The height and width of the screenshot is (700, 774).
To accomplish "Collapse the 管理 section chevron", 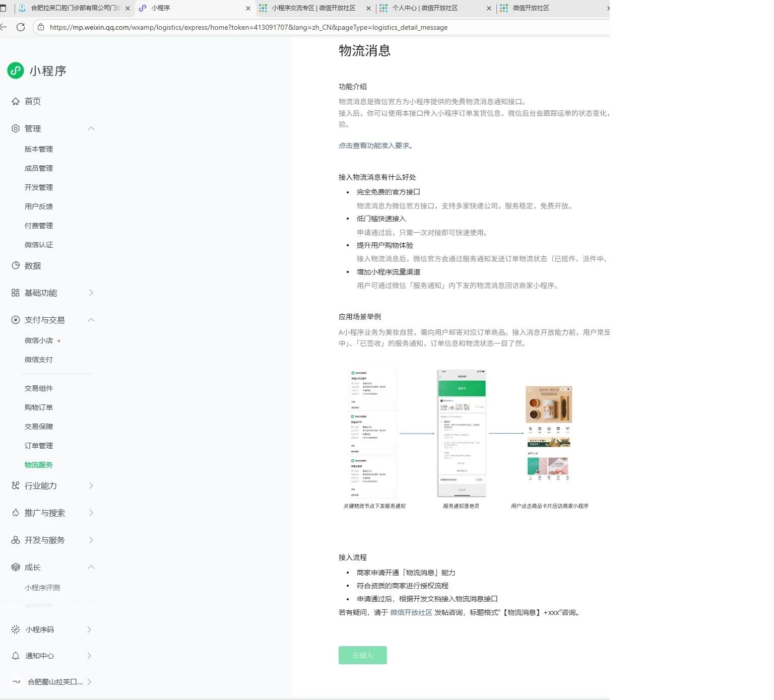I will point(91,128).
